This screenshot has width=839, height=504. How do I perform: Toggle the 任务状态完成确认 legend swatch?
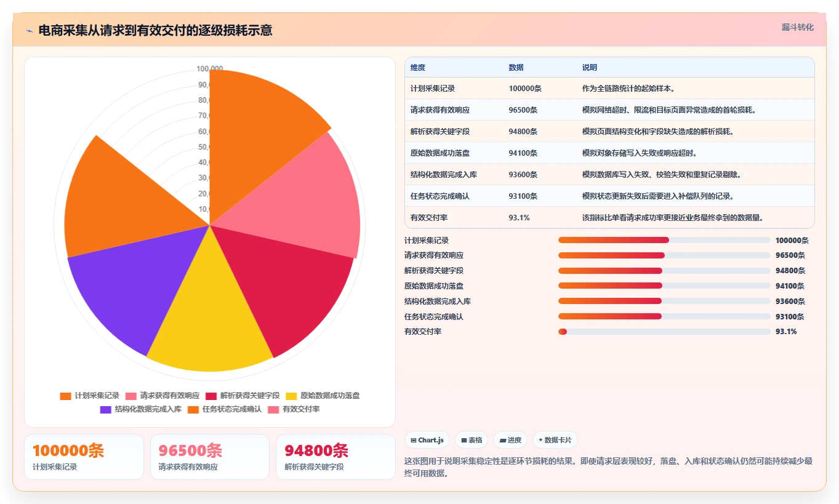pos(193,409)
